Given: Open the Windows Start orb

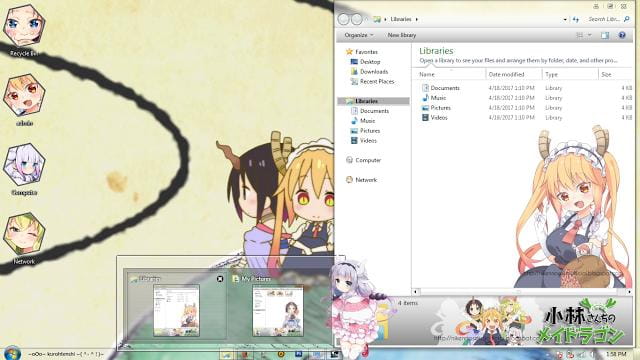Looking at the screenshot, I should [11, 353].
